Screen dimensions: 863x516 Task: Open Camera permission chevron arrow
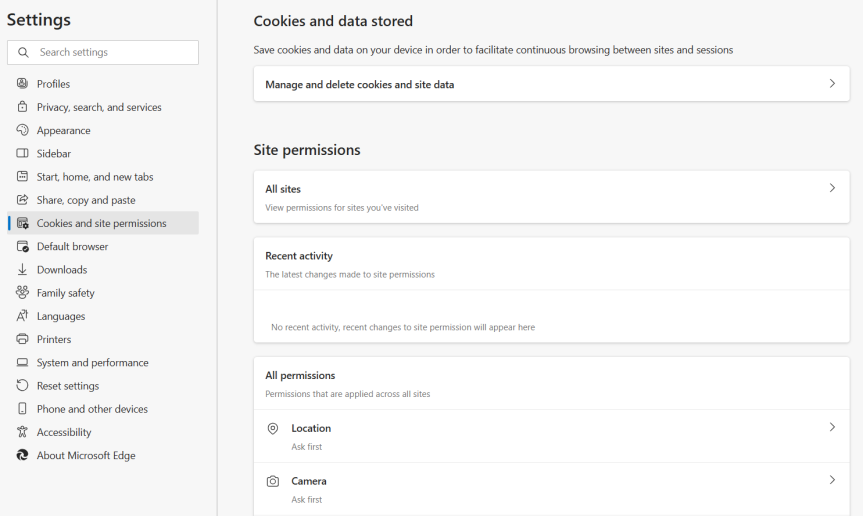point(831,481)
